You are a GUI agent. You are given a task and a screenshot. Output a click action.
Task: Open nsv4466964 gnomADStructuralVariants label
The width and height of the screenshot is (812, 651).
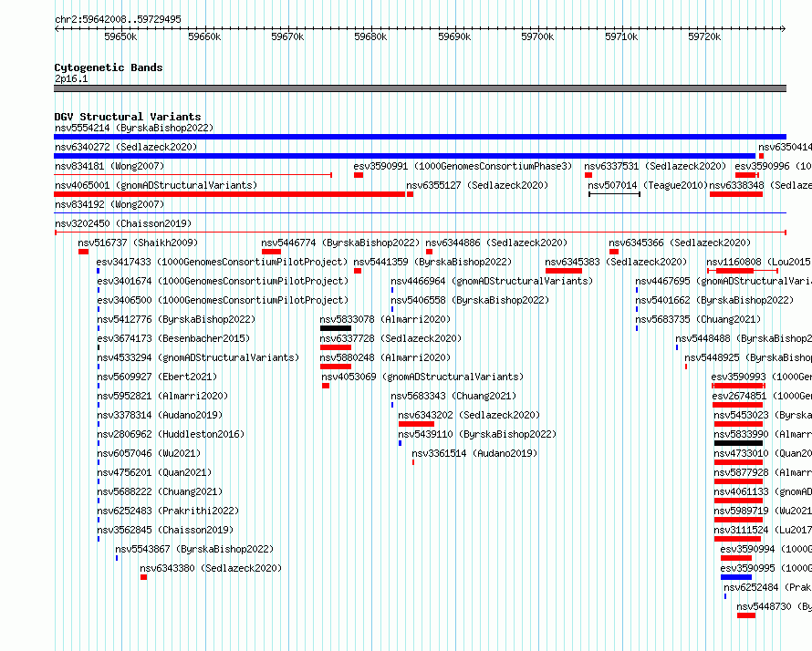[492, 281]
